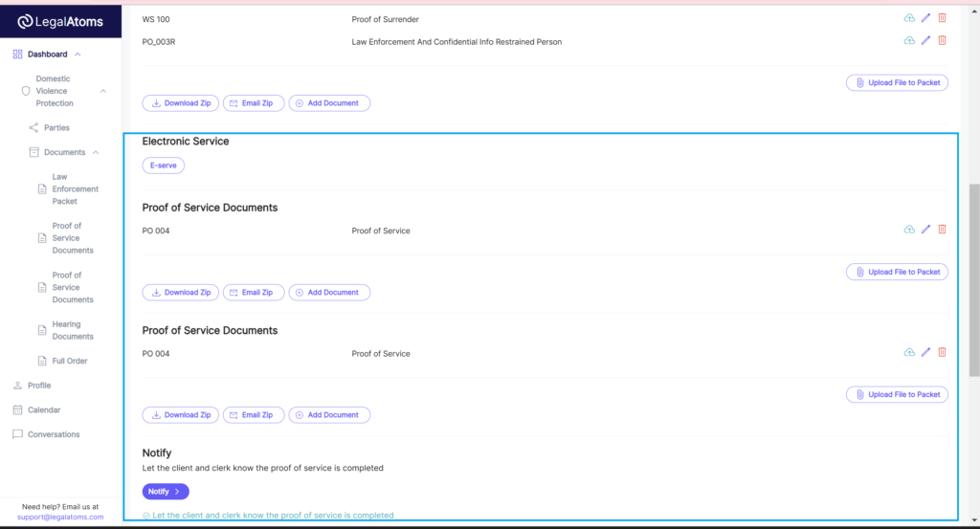Image resolution: width=980 pixels, height=529 pixels.
Task: Edit pencil for PO_003R document
Action: click(925, 40)
